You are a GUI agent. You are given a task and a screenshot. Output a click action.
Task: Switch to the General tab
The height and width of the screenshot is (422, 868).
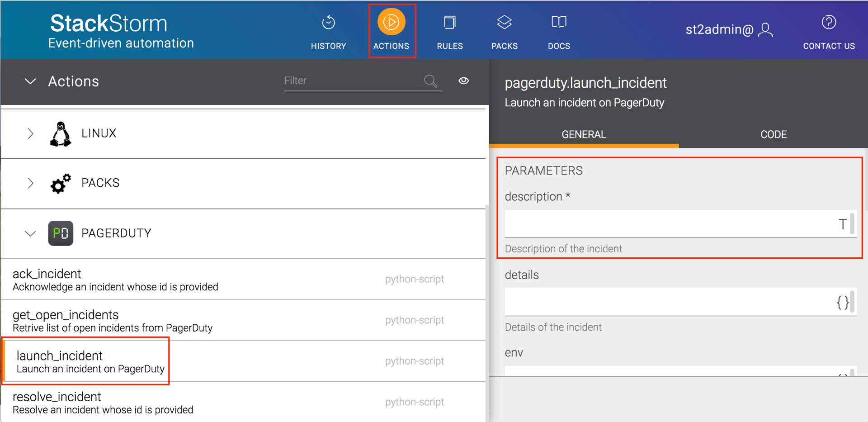pyautogui.click(x=584, y=135)
